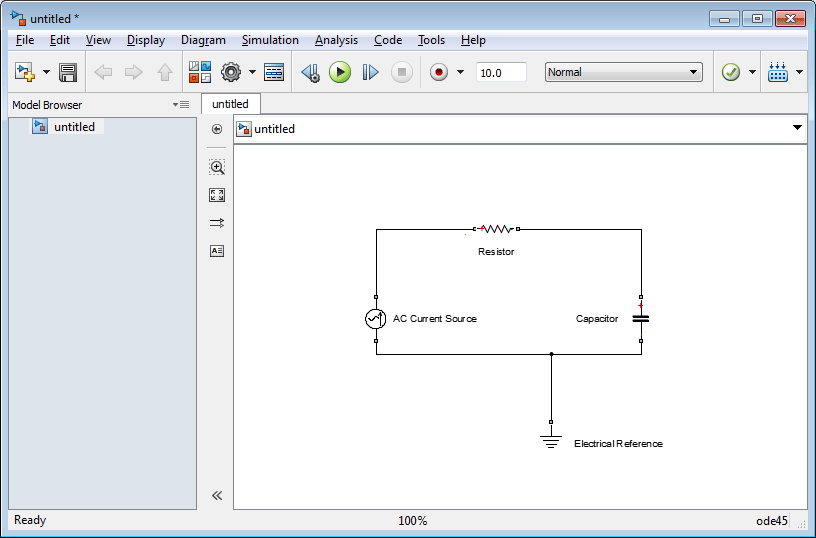The image size is (816, 538).
Task: Click the Step Back simulation button
Action: [x=311, y=72]
